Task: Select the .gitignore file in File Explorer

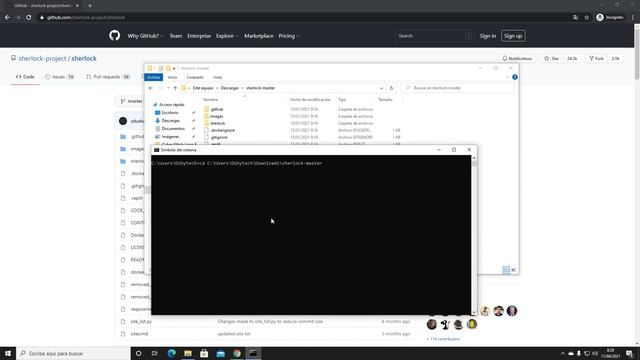Action: 219,137
